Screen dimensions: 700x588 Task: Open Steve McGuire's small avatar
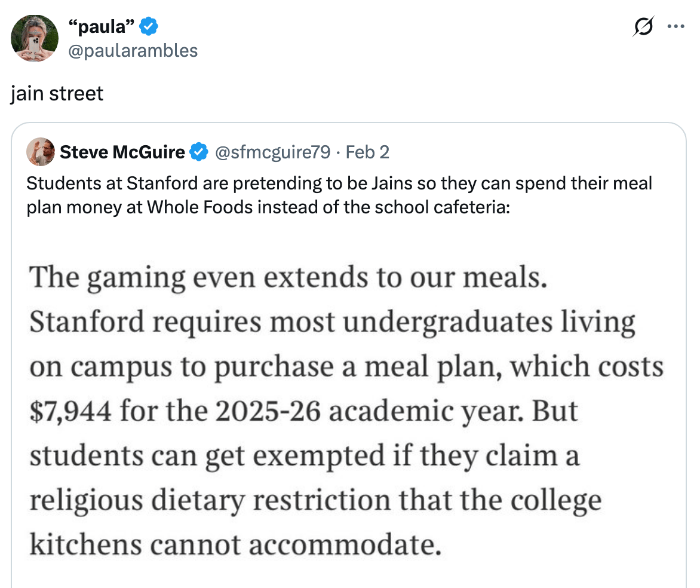[x=41, y=152]
